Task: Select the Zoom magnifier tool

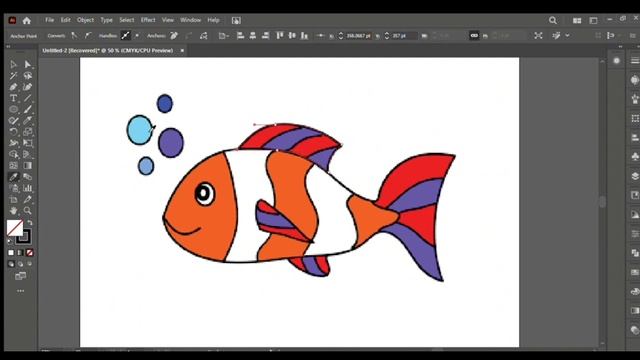Action: click(x=27, y=211)
